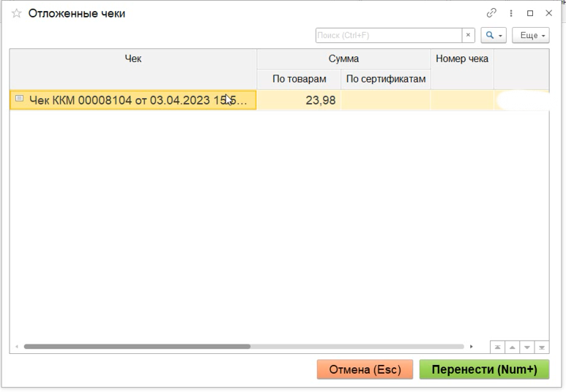This screenshot has width=566, height=392.
Task: Move down one row in list
Action: [x=527, y=347]
